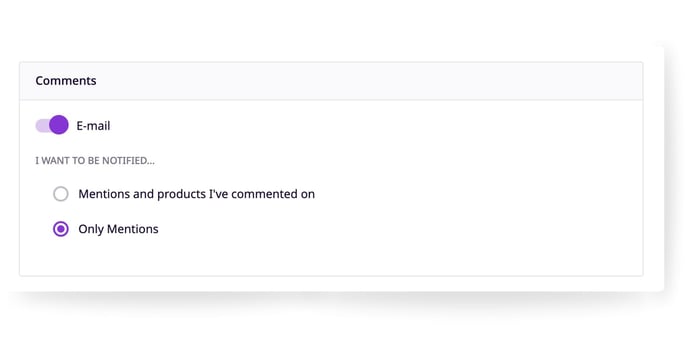
Task: Click the Comments card header bar
Action: [x=331, y=81]
